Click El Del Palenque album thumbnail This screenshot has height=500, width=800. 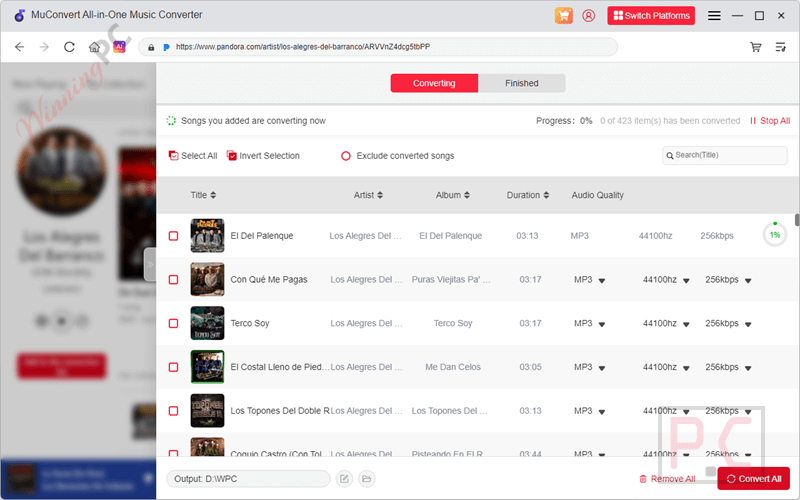pos(207,235)
